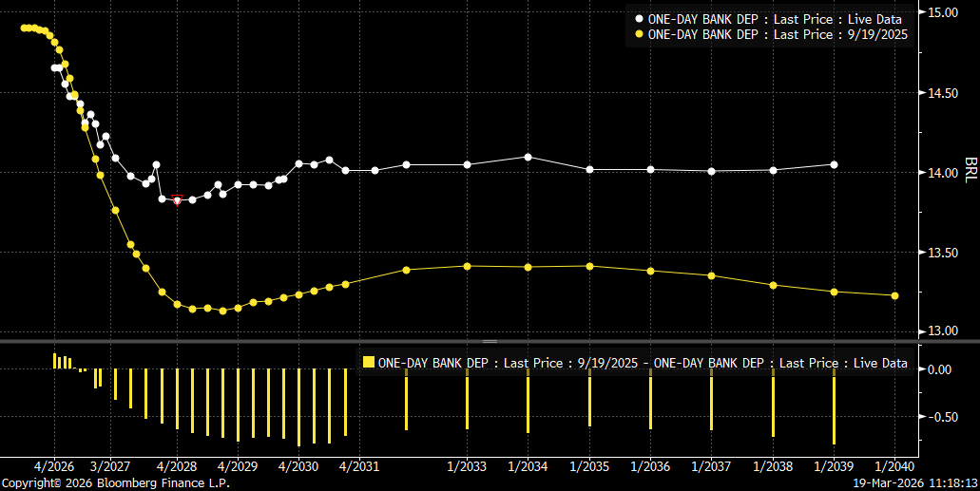Viewport: 980px width, 491px height.
Task: Click the white Live Data legend marker
Action: 639,19
